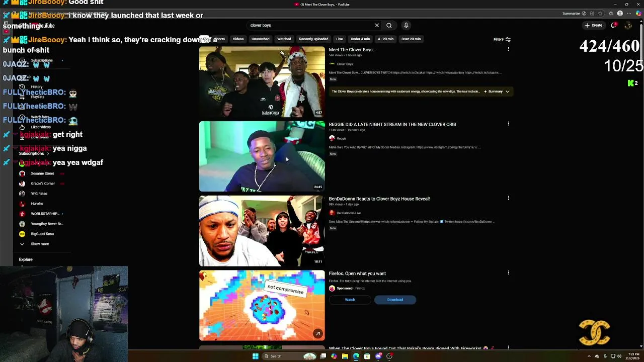Play the Meet The Clover Boys thumbnail
The height and width of the screenshot is (362, 644).
tap(262, 82)
